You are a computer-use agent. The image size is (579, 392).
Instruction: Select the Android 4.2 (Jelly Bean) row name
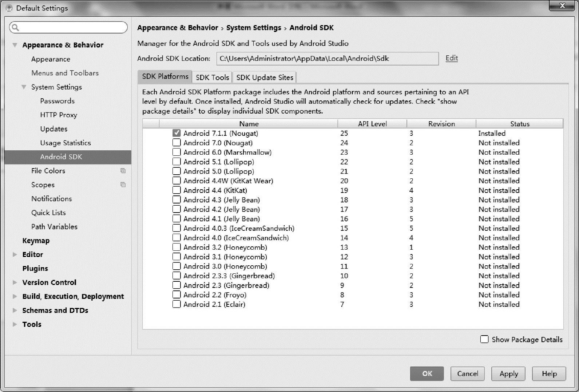222,209
